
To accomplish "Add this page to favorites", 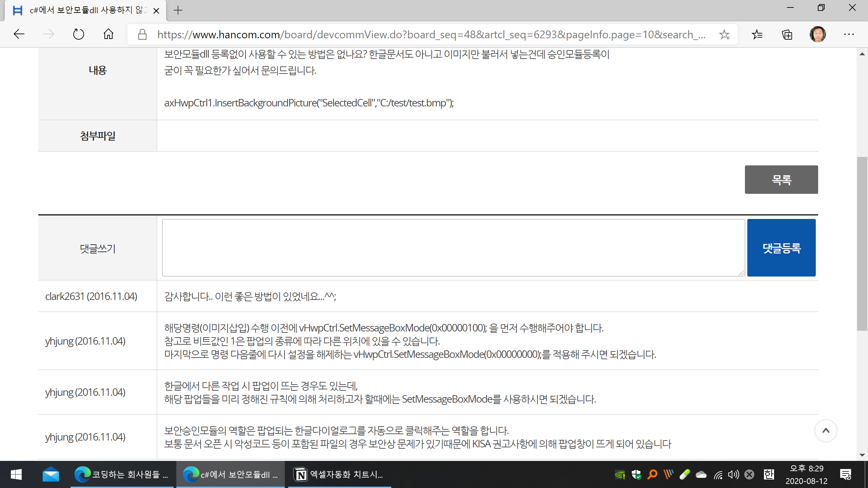I will click(x=724, y=34).
